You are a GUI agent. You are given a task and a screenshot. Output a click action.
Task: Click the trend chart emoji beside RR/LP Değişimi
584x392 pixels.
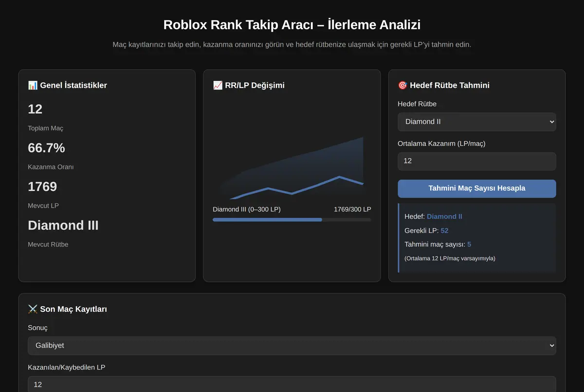pyautogui.click(x=218, y=85)
